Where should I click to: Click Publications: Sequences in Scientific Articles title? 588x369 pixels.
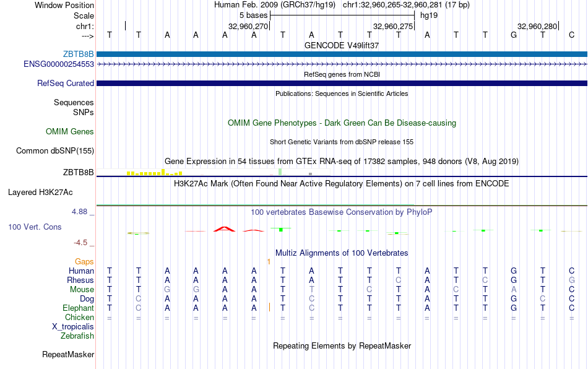pos(342,93)
